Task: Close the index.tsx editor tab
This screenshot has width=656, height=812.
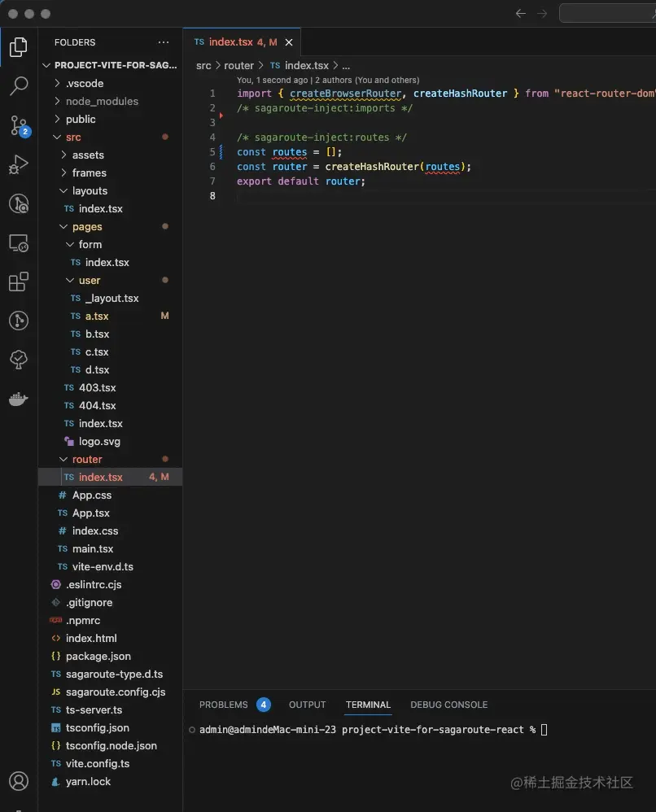Action: [289, 42]
